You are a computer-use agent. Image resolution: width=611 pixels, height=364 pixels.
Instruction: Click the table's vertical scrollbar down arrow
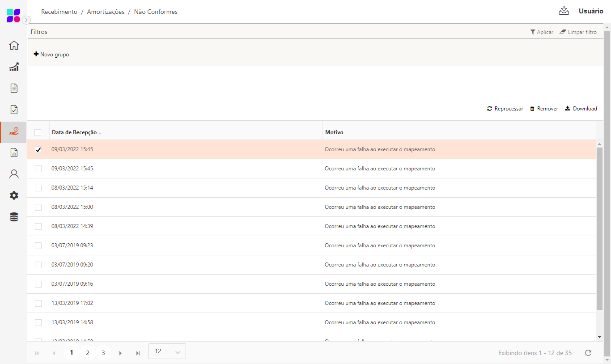599,337
